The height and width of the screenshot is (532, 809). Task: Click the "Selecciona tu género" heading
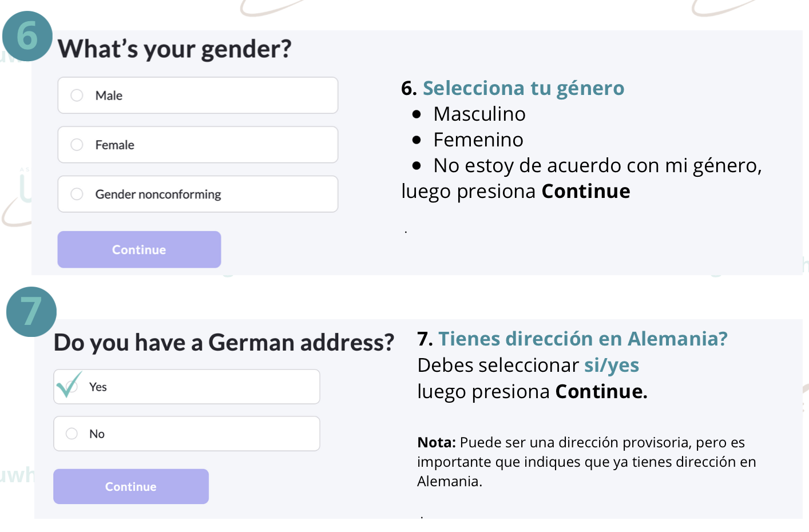point(523,88)
